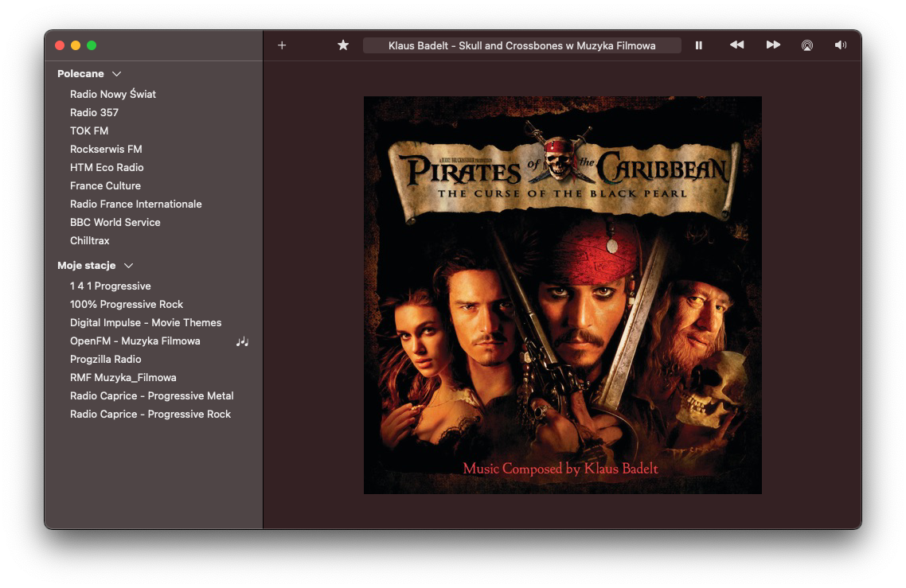Viewport: 906px width, 588px height.
Task: Click the Moje stacje section header
Action: [x=86, y=266]
